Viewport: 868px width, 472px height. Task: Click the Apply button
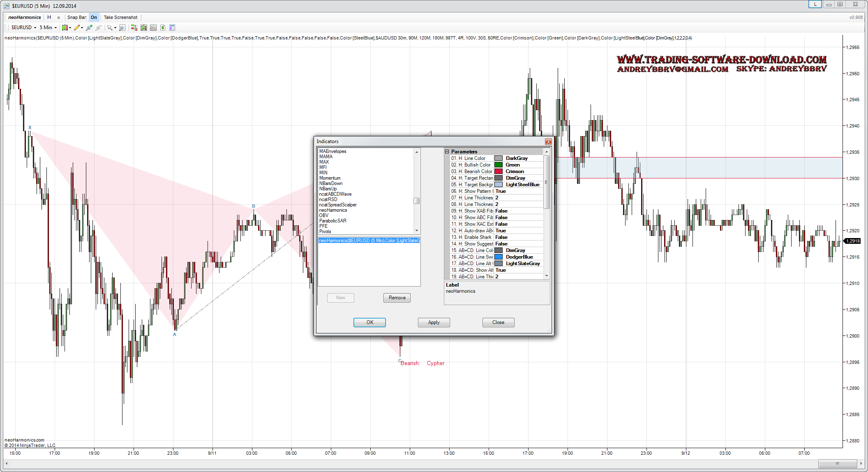[x=434, y=322]
